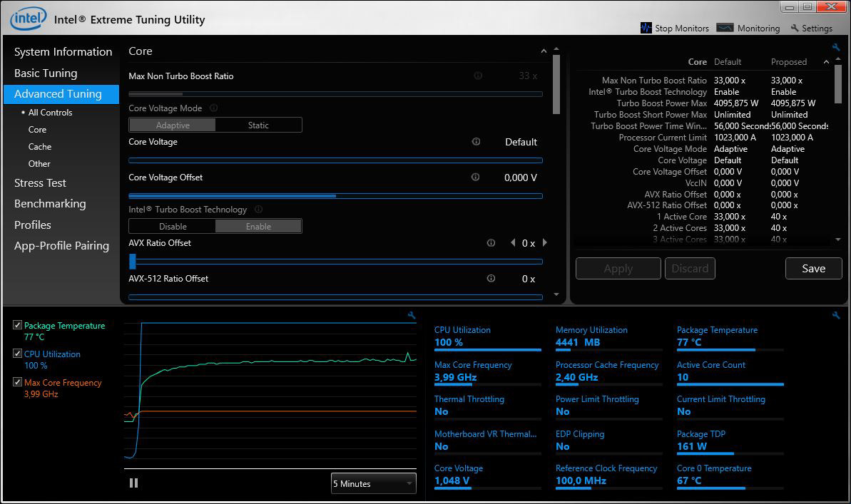This screenshot has width=851, height=504.
Task: Show info icon for AVX-512 Ratio Offset
Action: tap(491, 278)
